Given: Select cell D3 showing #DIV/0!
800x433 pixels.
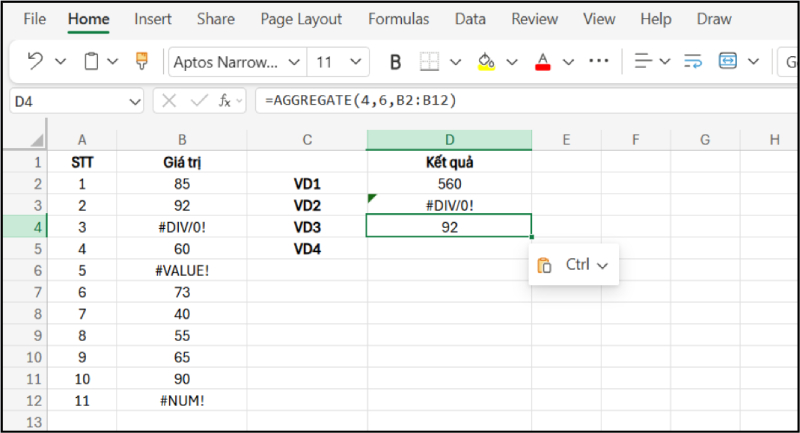Looking at the screenshot, I should coord(449,204).
